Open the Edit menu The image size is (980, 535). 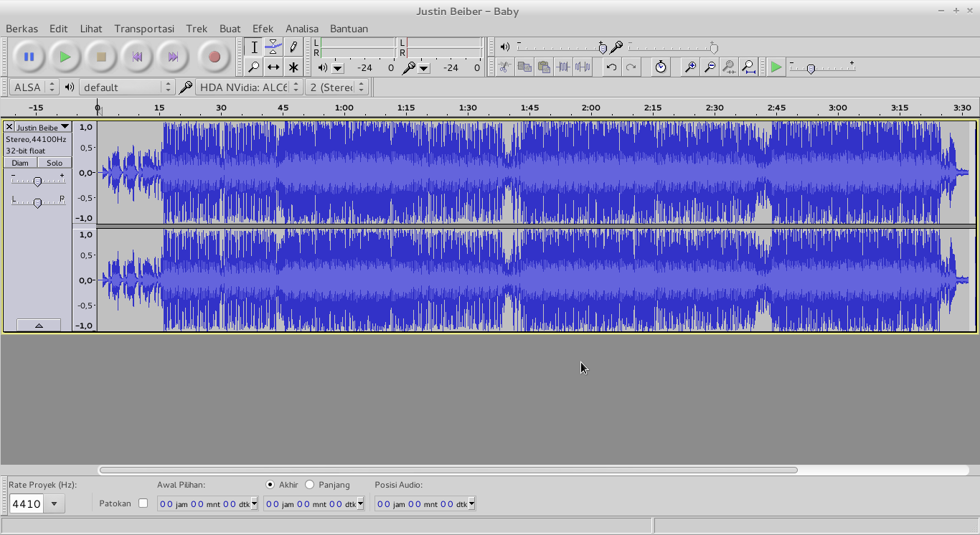(59, 29)
